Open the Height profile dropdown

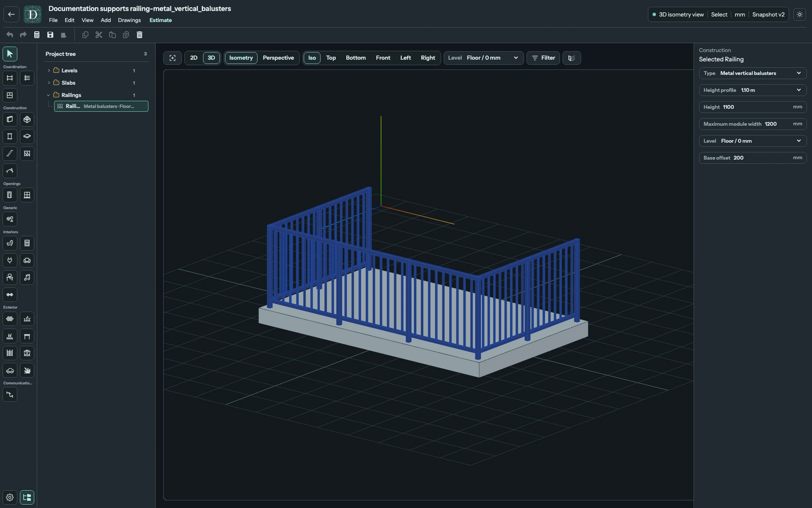753,90
